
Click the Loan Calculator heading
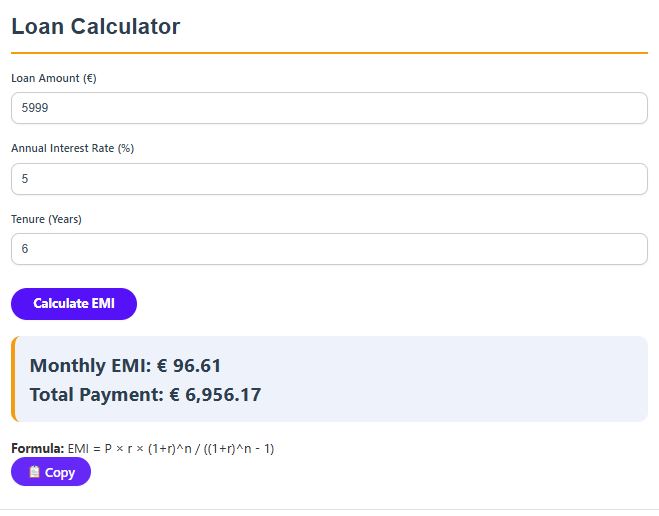tap(96, 27)
